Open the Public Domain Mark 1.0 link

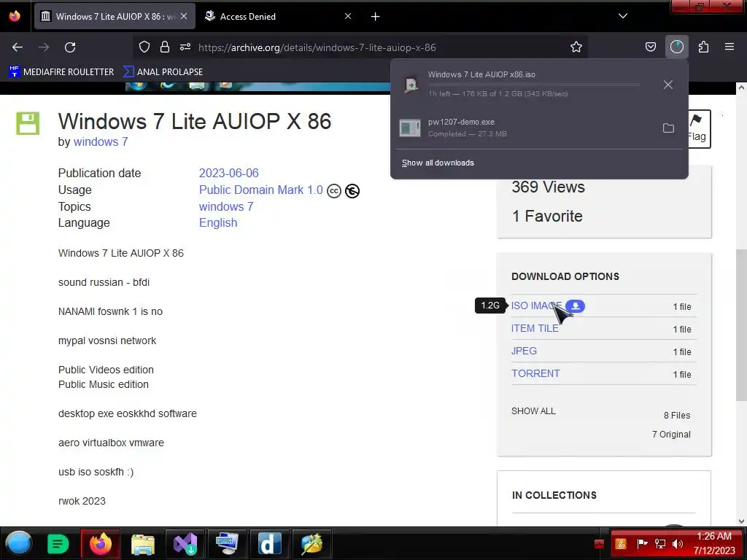pyautogui.click(x=261, y=190)
